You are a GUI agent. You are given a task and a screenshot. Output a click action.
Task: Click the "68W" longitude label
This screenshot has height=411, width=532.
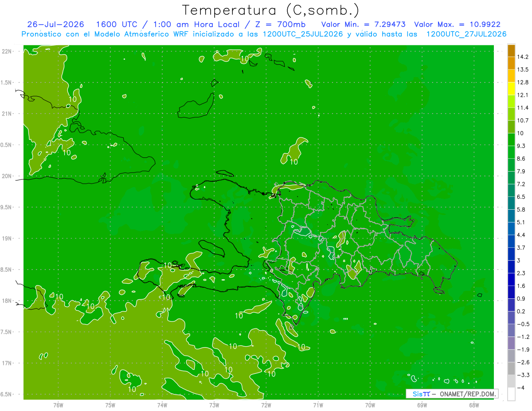click(473, 405)
